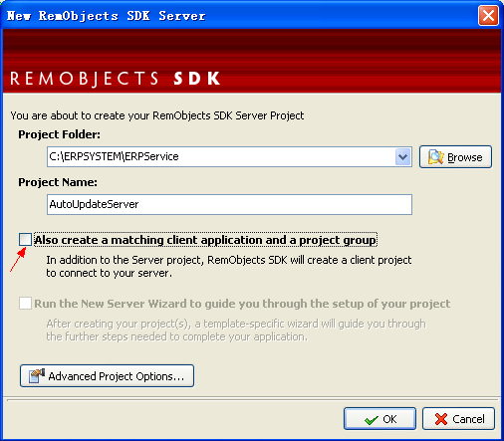
Task: Click the 'You are about to create' intro text
Action: (157, 115)
